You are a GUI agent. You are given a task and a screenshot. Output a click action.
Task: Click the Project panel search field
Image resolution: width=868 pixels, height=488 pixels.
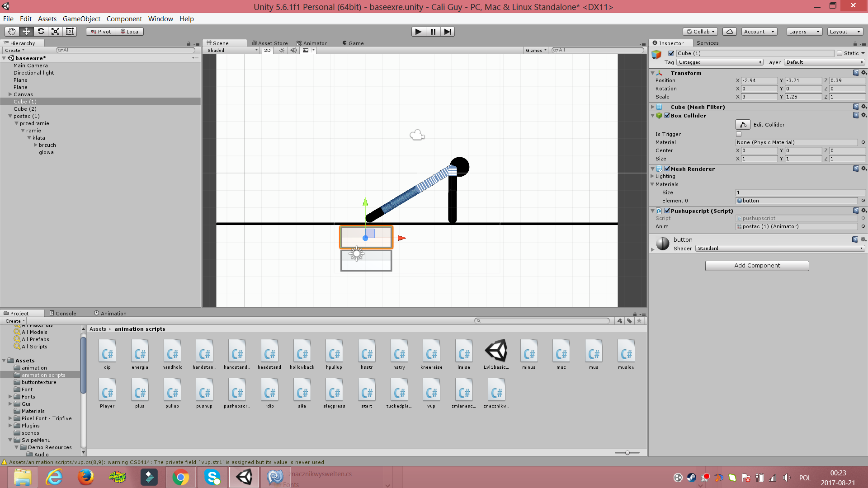tap(542, 321)
